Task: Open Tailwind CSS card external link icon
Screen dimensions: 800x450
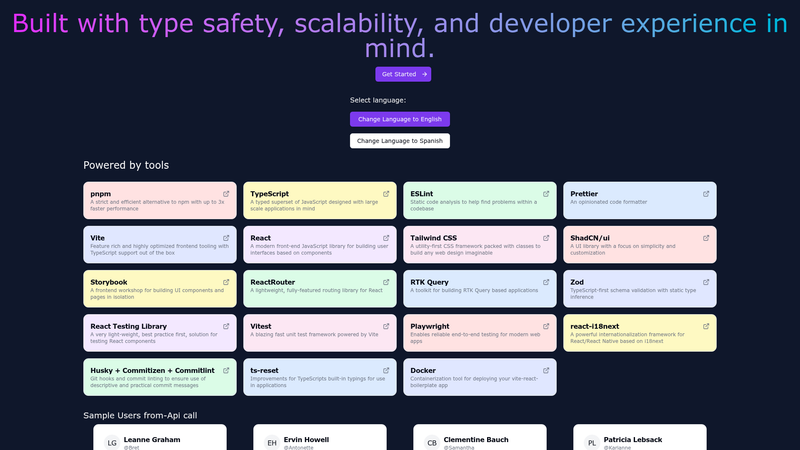Action: pyautogui.click(x=546, y=238)
